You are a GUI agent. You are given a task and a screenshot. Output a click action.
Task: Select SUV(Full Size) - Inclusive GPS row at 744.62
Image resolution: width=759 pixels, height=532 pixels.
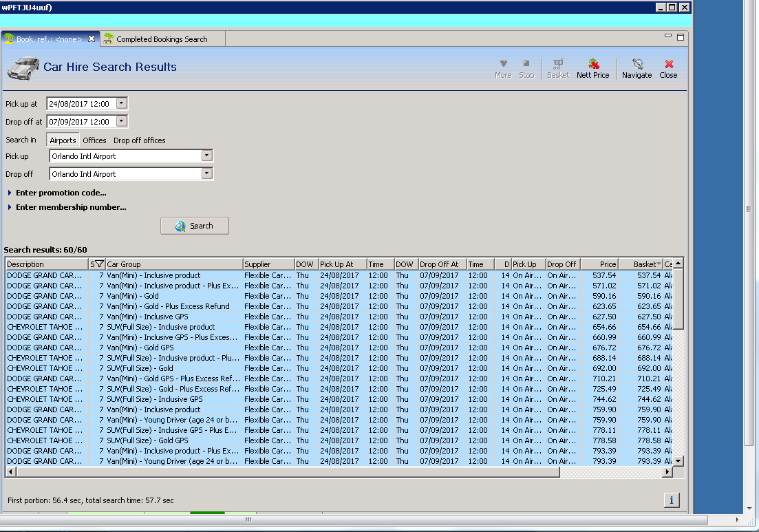click(339, 399)
